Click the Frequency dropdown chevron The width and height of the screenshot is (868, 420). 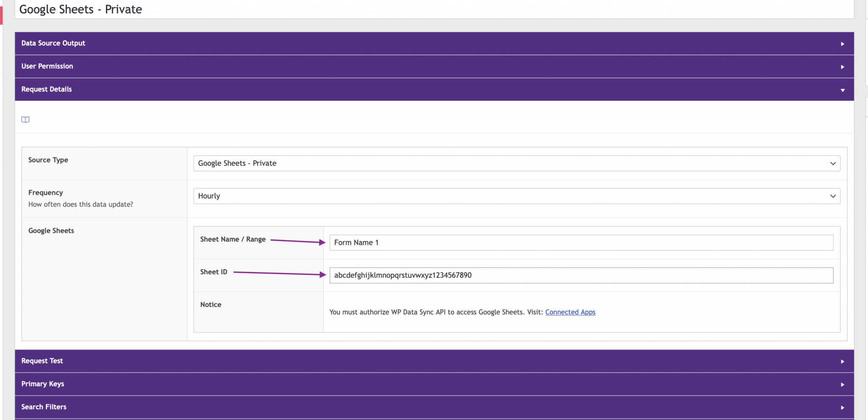(x=834, y=196)
